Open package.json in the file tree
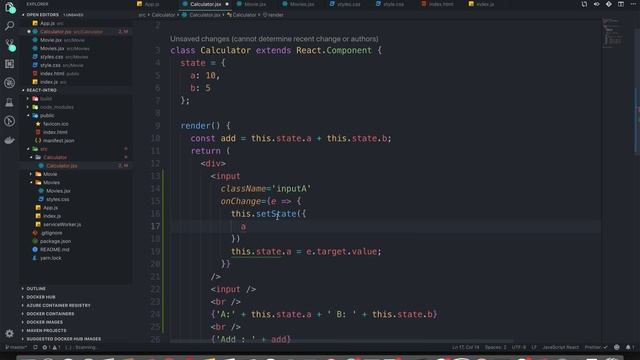640x360 pixels. [x=55, y=241]
